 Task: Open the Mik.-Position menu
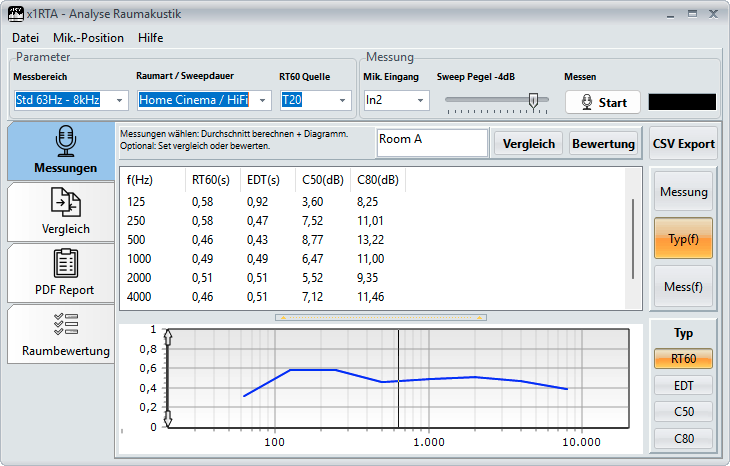(89, 38)
